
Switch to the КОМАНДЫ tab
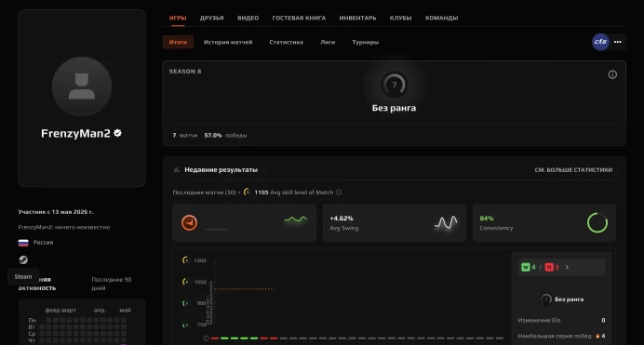[x=441, y=18]
